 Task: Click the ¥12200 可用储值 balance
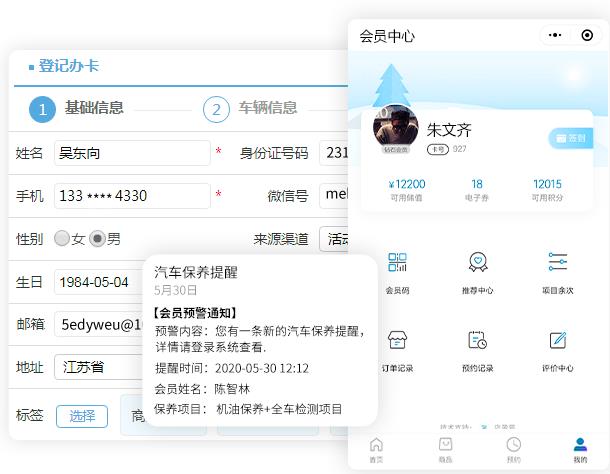pos(407,190)
